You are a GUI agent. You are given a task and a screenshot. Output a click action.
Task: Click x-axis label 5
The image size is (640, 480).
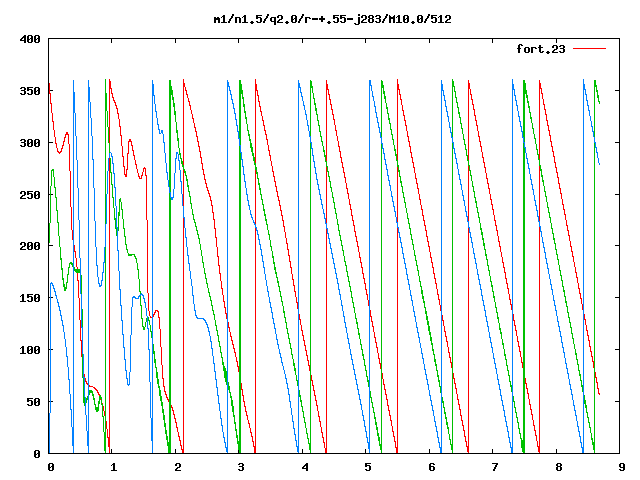click(x=368, y=467)
